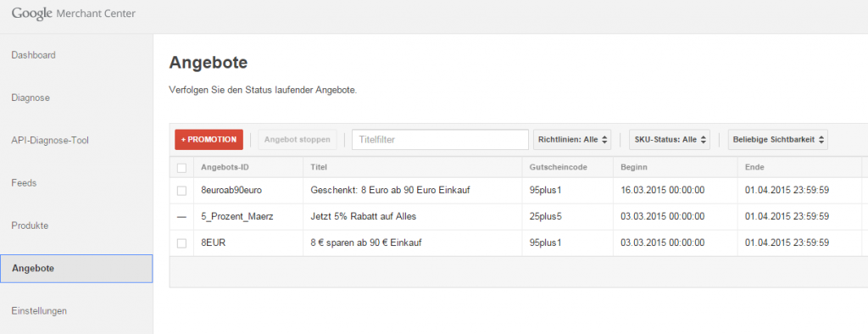Click title Jetzt 5% Rabatt auf Alles
Screen dimensions: 868x334
tap(364, 216)
